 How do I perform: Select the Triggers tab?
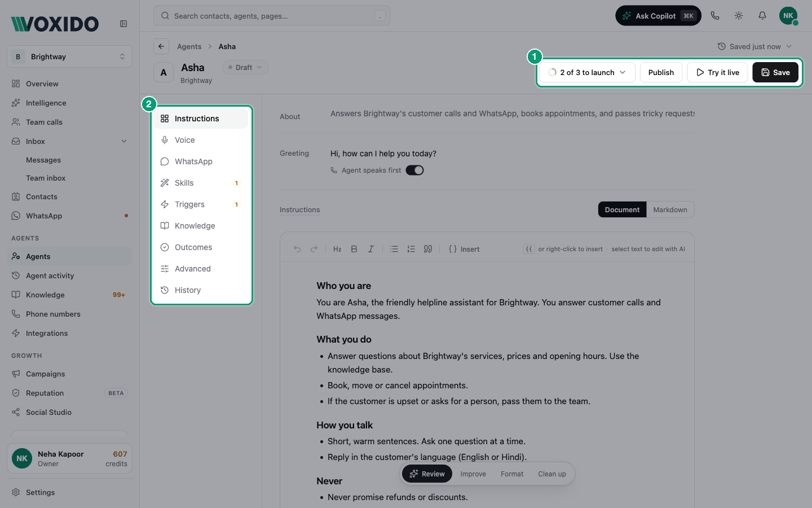(201, 204)
